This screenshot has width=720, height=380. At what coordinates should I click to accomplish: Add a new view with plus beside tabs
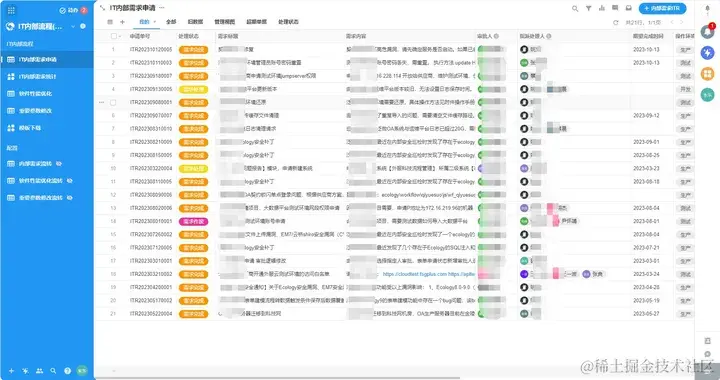click(x=122, y=22)
